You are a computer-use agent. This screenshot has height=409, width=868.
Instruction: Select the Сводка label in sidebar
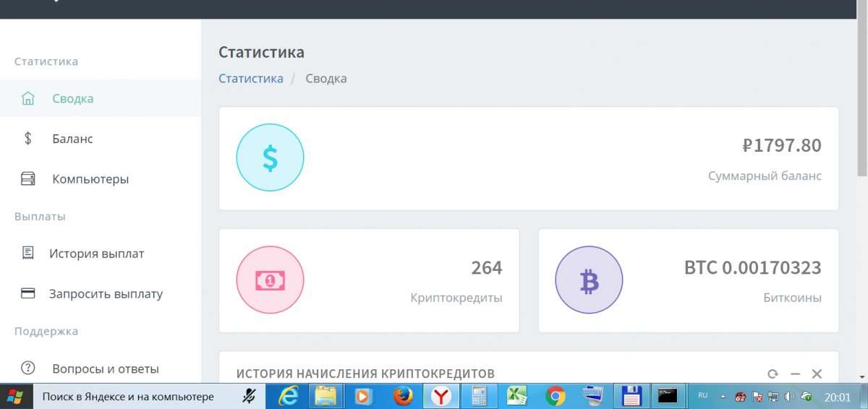click(73, 98)
